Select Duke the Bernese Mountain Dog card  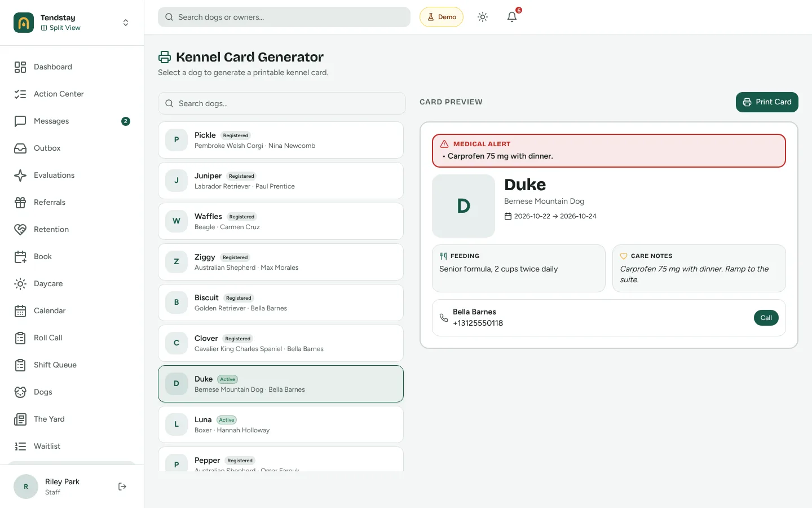click(x=281, y=384)
